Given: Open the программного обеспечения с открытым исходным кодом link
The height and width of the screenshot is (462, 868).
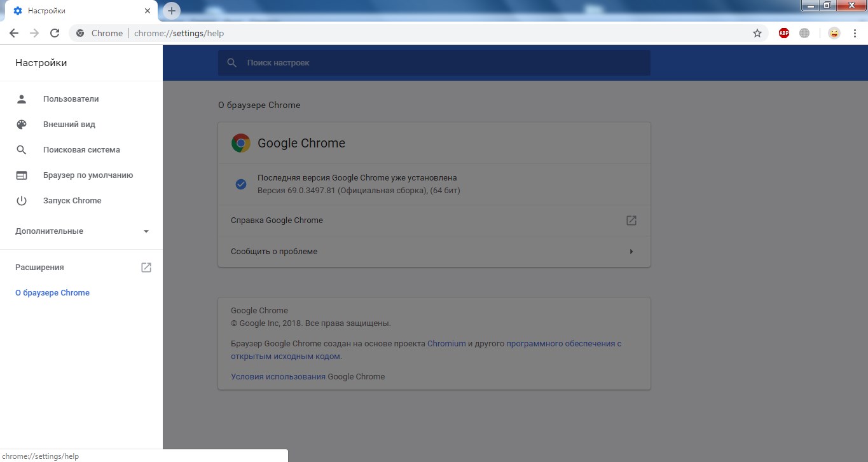Looking at the screenshot, I should 426,350.
